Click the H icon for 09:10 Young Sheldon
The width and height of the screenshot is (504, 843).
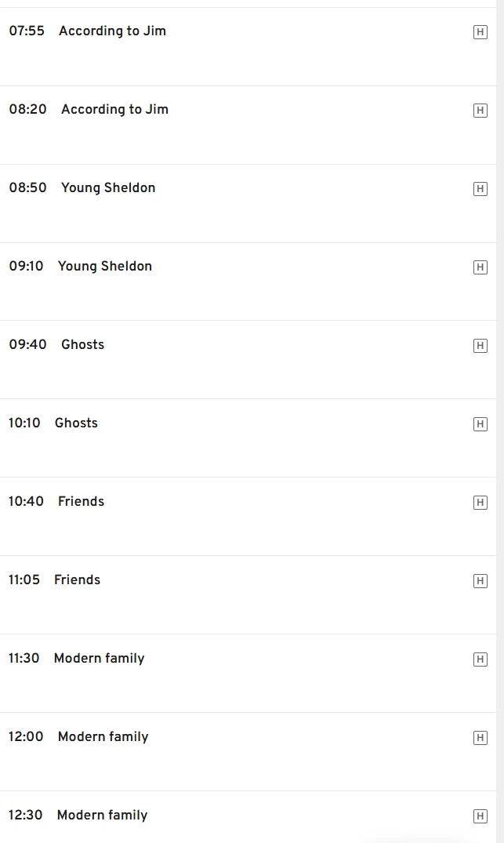pyautogui.click(x=480, y=267)
